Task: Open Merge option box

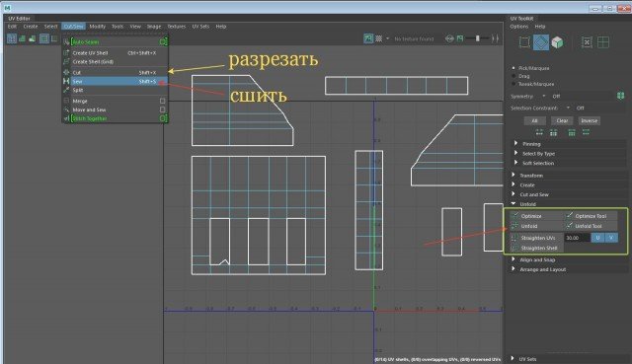Action: [x=162, y=101]
